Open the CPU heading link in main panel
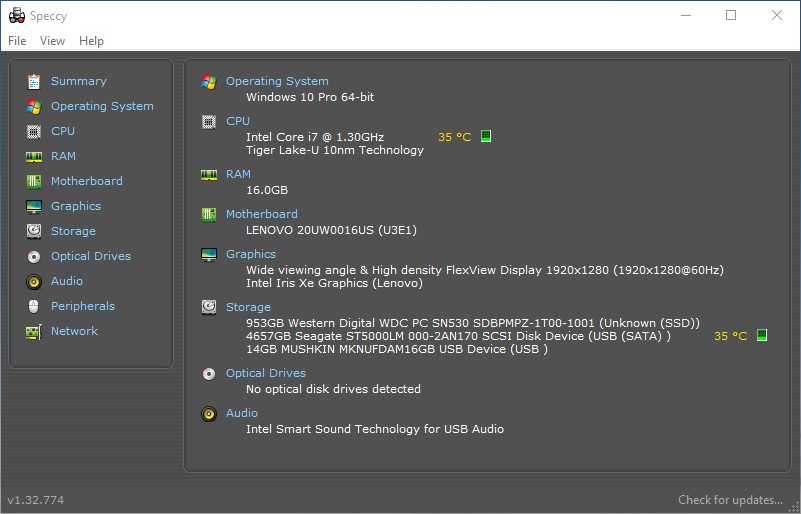 [x=238, y=122]
